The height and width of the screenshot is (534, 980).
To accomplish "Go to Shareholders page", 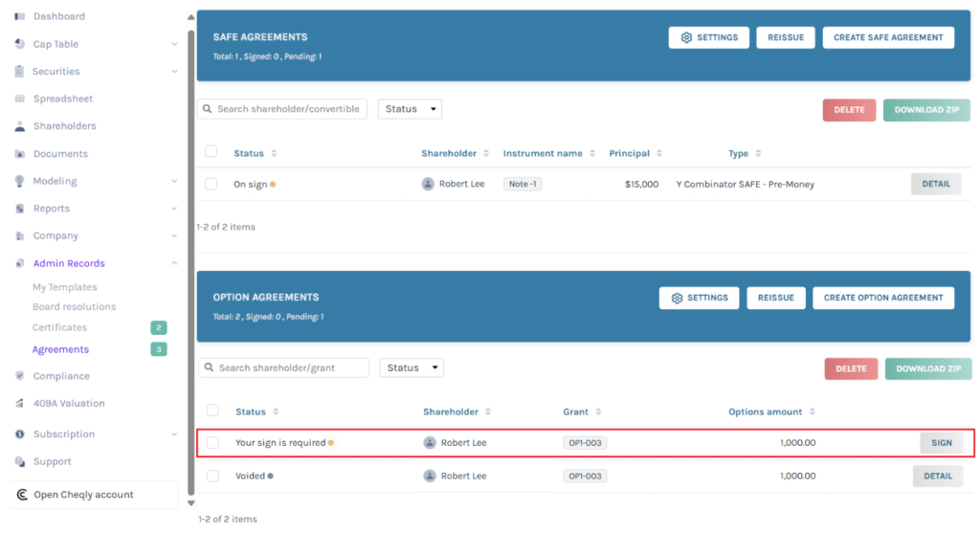I will click(65, 126).
